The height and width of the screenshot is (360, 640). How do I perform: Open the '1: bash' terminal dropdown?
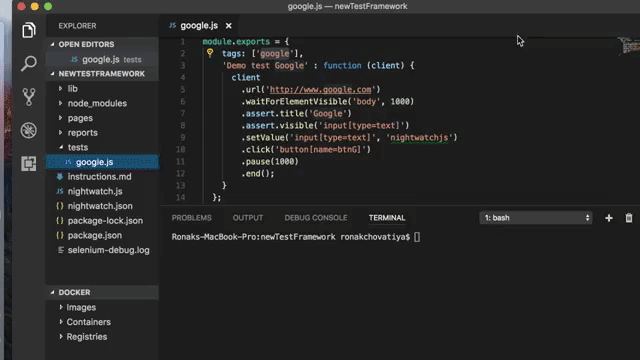[x=536, y=218]
